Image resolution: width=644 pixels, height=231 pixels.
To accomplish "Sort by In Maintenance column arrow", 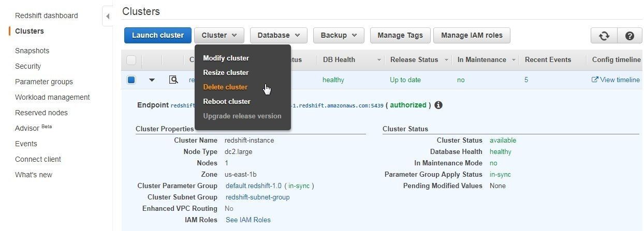I will click(514, 60).
